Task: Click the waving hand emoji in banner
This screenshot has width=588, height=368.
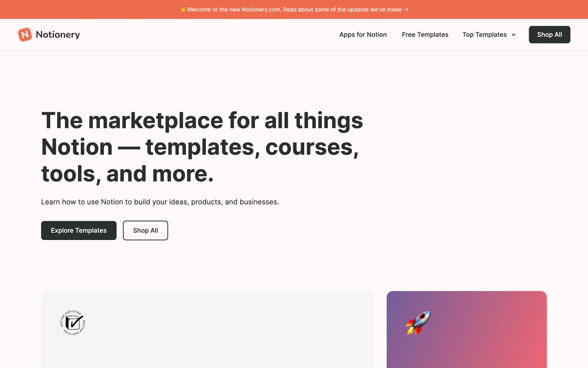Action: (183, 9)
